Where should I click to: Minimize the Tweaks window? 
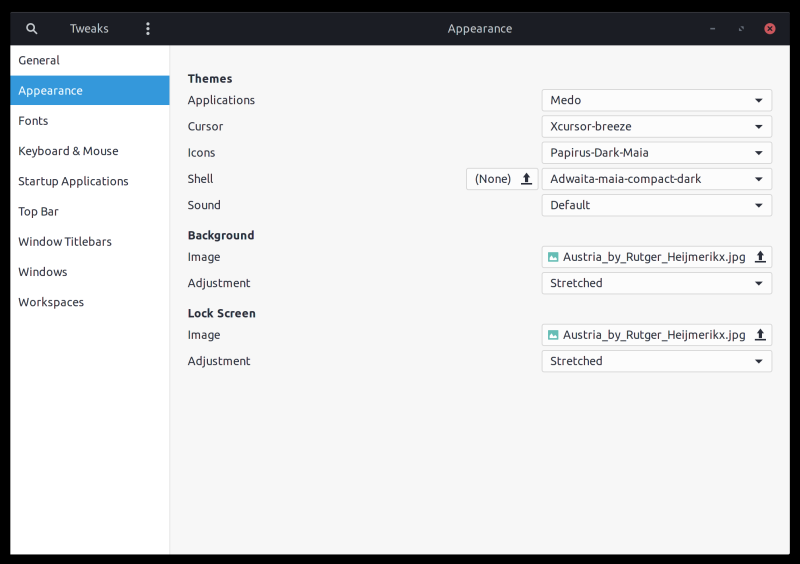coord(712,29)
